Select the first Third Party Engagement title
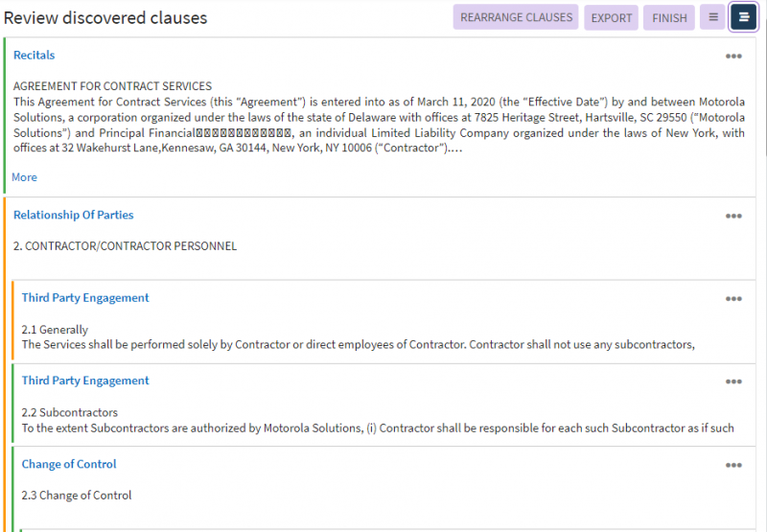The width and height of the screenshot is (767, 532). [85, 298]
